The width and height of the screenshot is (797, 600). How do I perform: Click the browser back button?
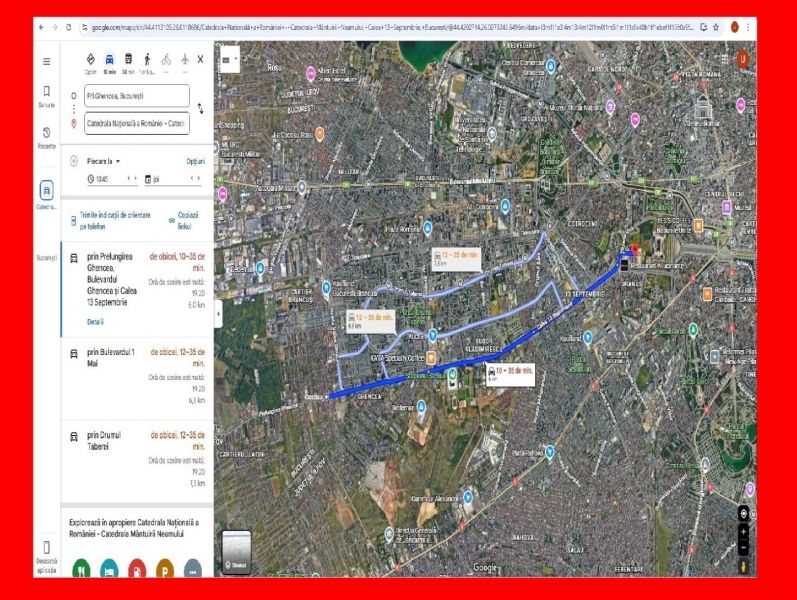(x=42, y=27)
